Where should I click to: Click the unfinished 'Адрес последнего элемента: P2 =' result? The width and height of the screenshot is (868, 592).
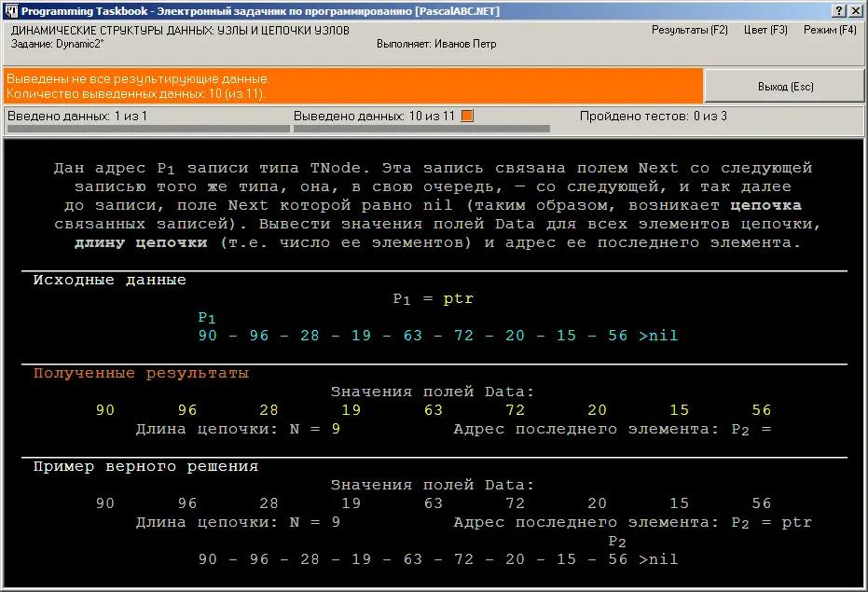613,429
